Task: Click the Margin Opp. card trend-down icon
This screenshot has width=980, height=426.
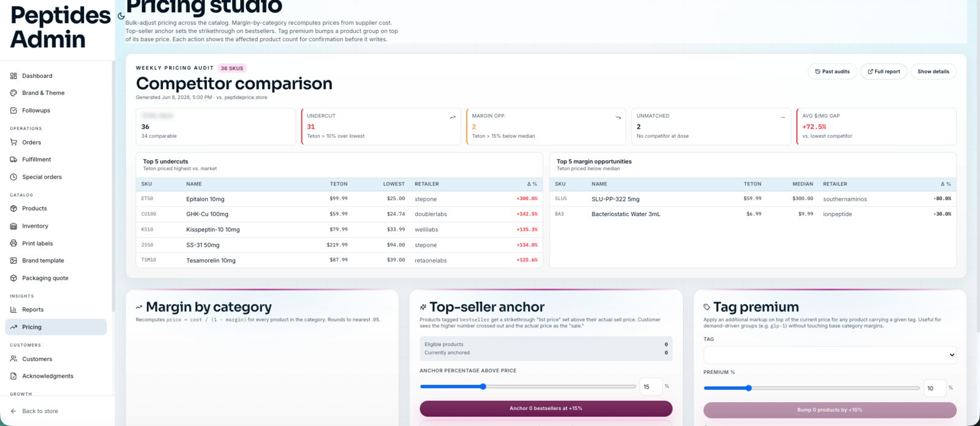Action: click(x=618, y=117)
